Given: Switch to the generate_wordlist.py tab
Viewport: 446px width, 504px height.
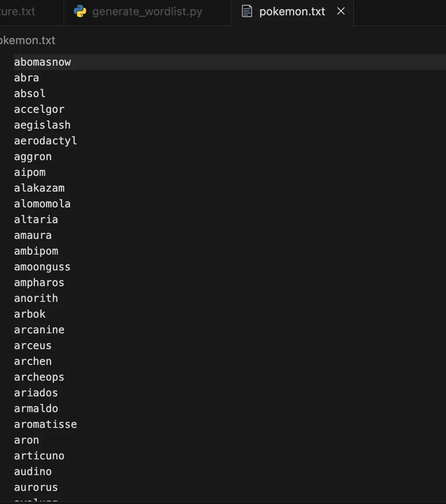Looking at the screenshot, I should click(x=147, y=13).
